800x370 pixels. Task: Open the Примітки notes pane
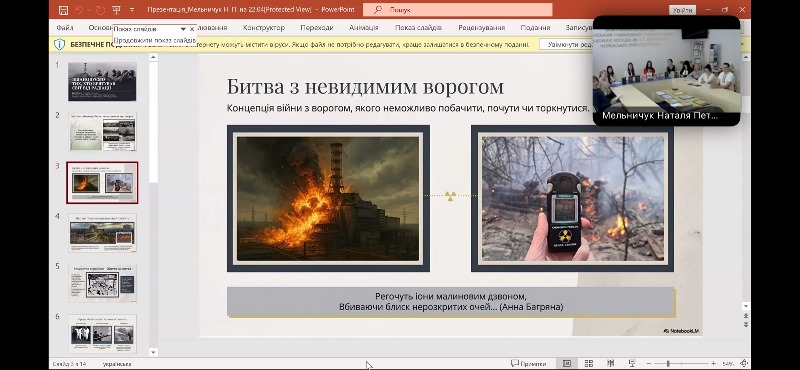(529, 364)
